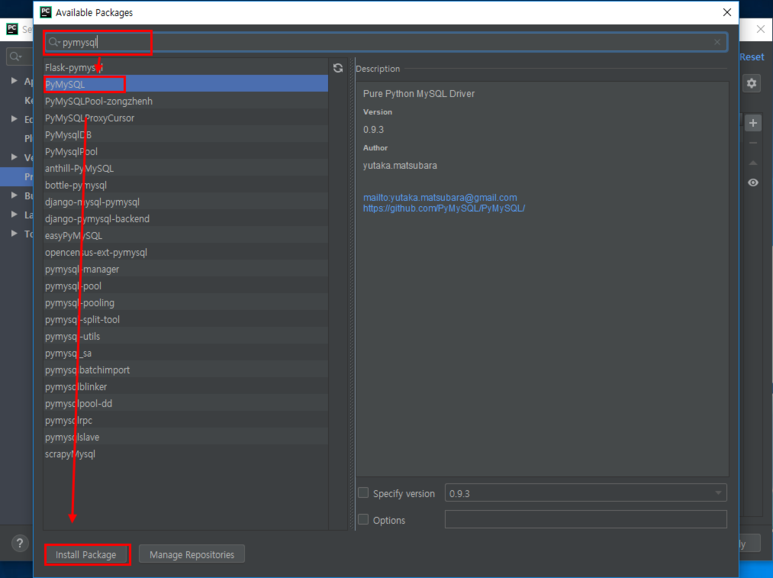Click the Manage Repositories button
Image resolution: width=773 pixels, height=578 pixels.
coord(192,554)
